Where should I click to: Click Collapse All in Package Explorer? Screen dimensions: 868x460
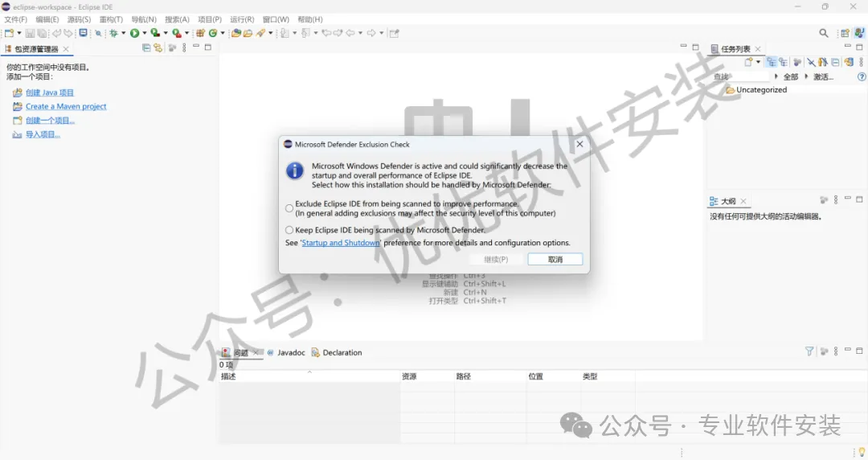point(146,48)
